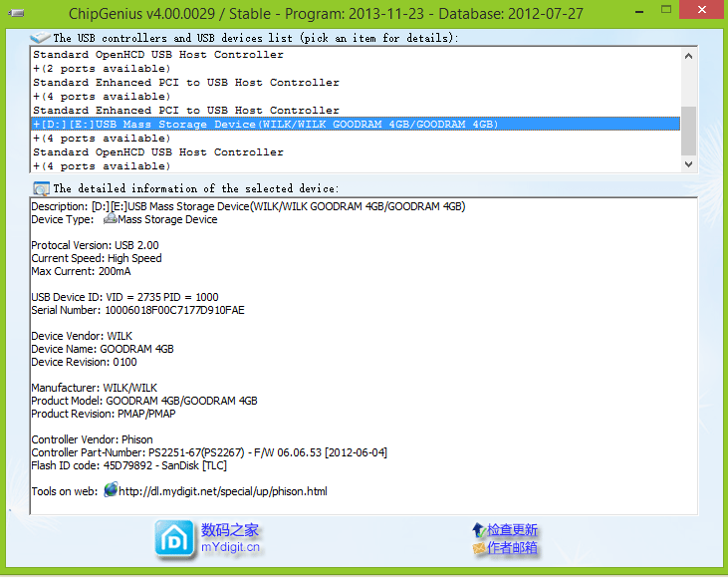Screen dimensions: 728x578
Task: Click the 作者邮箱 author email link
Action: 512,548
